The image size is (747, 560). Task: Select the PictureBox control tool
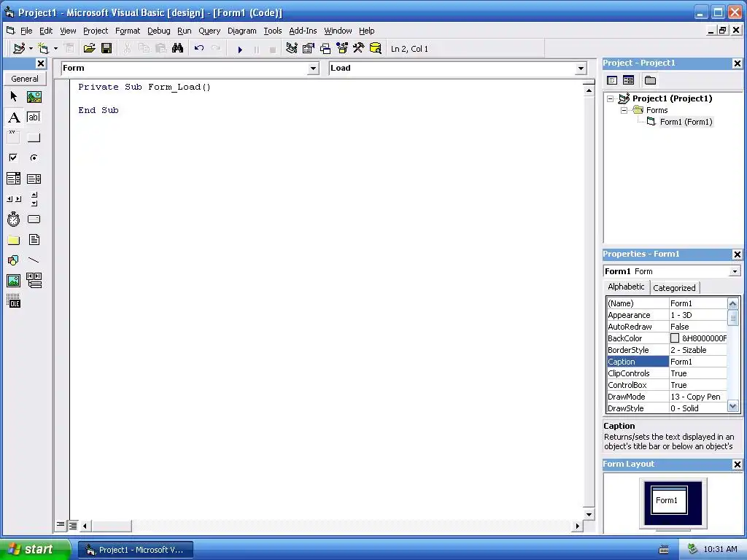(x=34, y=97)
